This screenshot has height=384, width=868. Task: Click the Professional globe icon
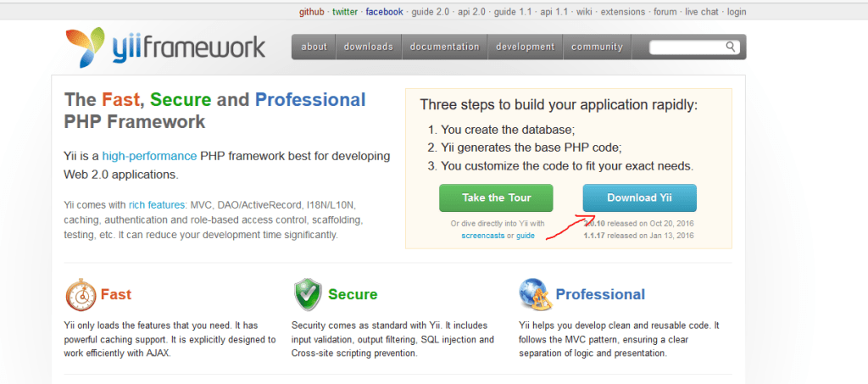click(535, 294)
